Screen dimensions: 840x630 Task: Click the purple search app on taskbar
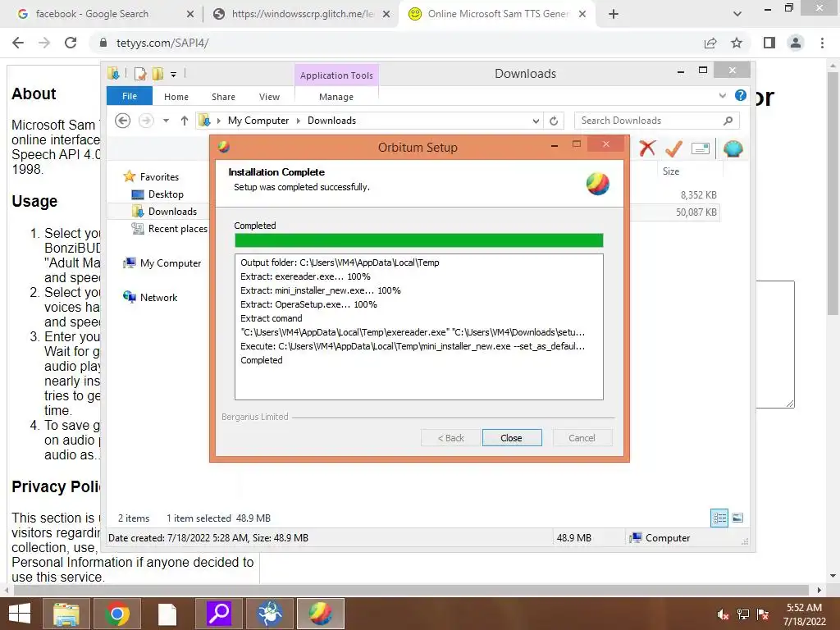218,614
